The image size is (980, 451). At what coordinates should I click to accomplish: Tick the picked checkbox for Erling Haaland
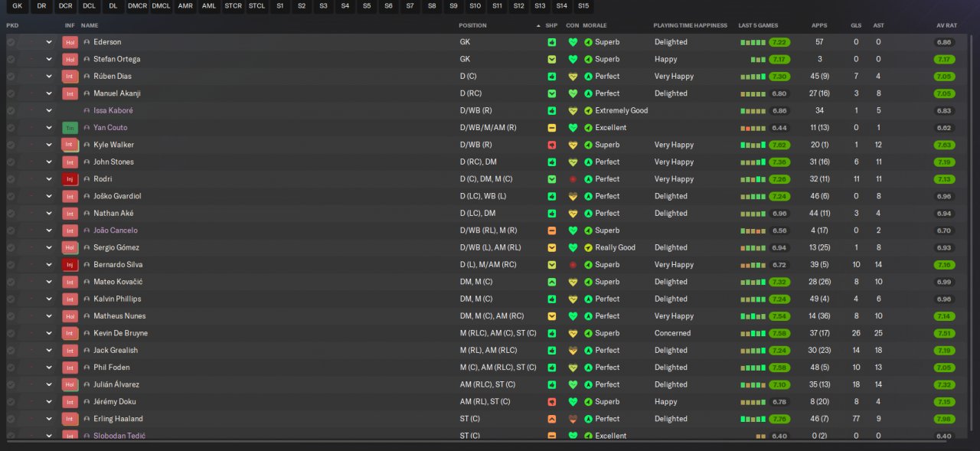pos(11,419)
